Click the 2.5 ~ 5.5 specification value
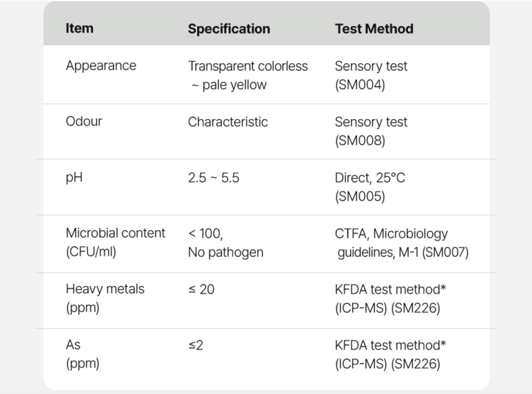532x394 pixels. point(213,178)
